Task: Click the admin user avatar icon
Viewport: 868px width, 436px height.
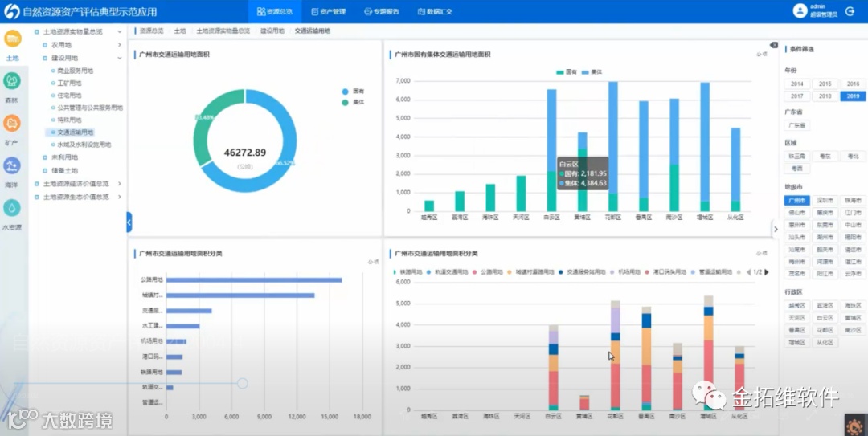Action: [800, 11]
